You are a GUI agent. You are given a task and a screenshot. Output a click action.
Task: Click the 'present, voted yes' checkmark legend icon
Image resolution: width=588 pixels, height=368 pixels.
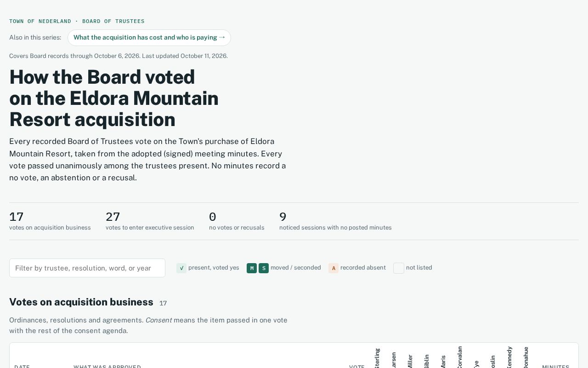tap(181, 268)
